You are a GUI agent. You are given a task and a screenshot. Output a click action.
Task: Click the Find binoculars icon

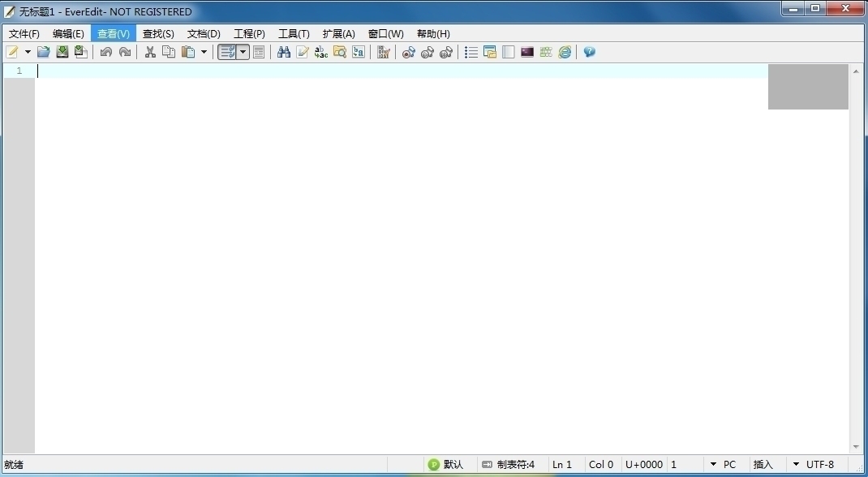tap(283, 52)
